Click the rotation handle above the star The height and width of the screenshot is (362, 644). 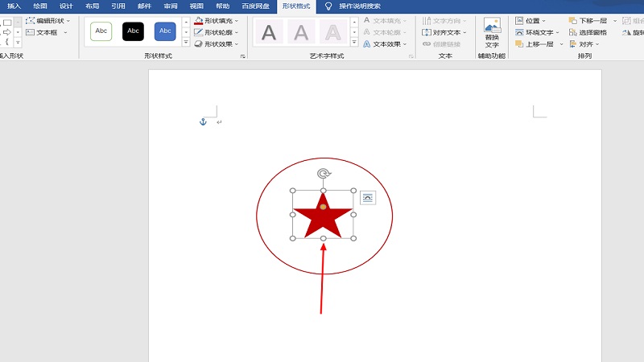tap(323, 174)
